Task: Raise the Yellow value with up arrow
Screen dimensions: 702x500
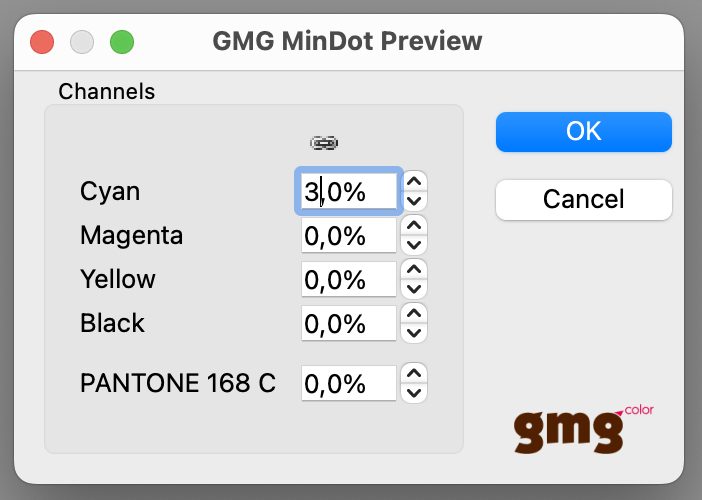Action: click(414, 269)
